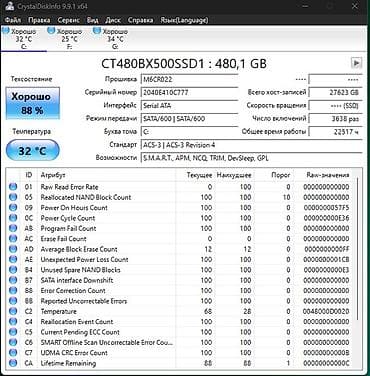370x376 pixels.
Task: Open the Сервис menu
Action: point(68,20)
